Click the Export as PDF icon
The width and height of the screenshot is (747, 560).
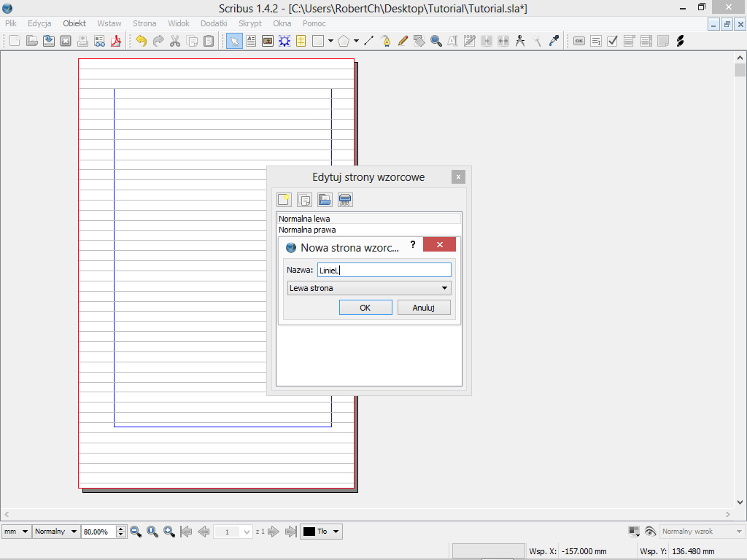(116, 41)
